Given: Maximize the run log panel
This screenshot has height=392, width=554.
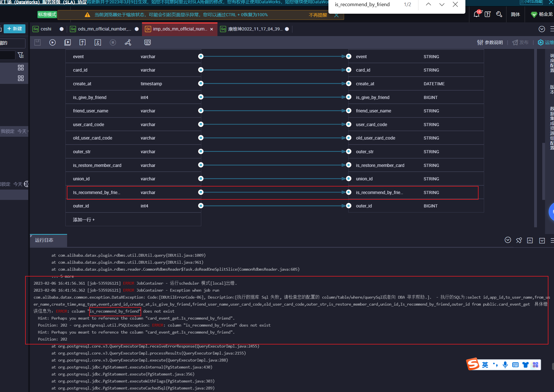Looking at the screenshot, I should [530, 240].
